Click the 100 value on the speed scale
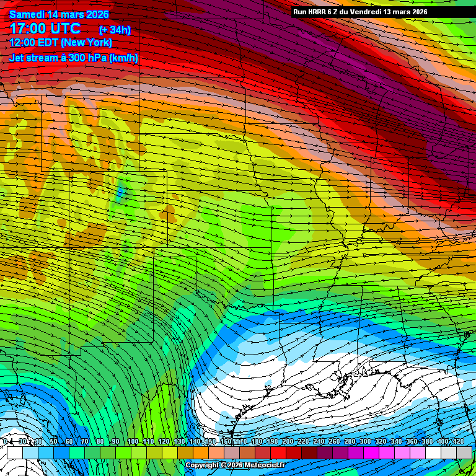Screen dimensions: 476x476 (x=133, y=441)
